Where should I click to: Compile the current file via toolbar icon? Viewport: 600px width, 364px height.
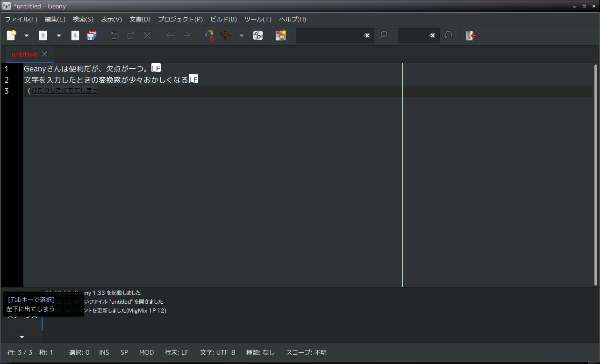[210, 36]
